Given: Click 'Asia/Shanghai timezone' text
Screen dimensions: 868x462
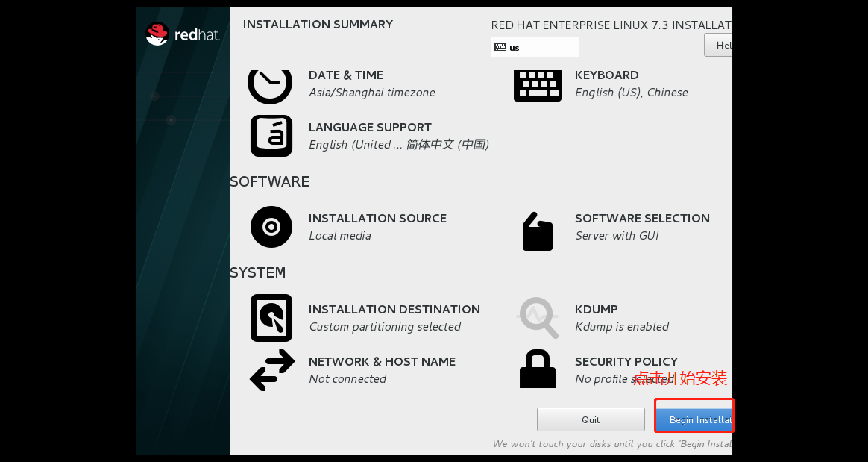Looking at the screenshot, I should (372, 93).
